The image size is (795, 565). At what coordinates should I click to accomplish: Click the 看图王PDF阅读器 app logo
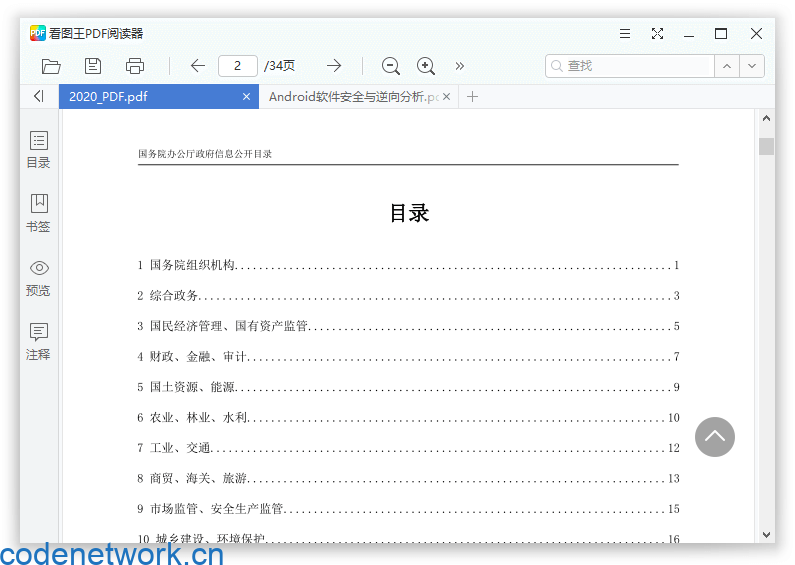pos(38,33)
